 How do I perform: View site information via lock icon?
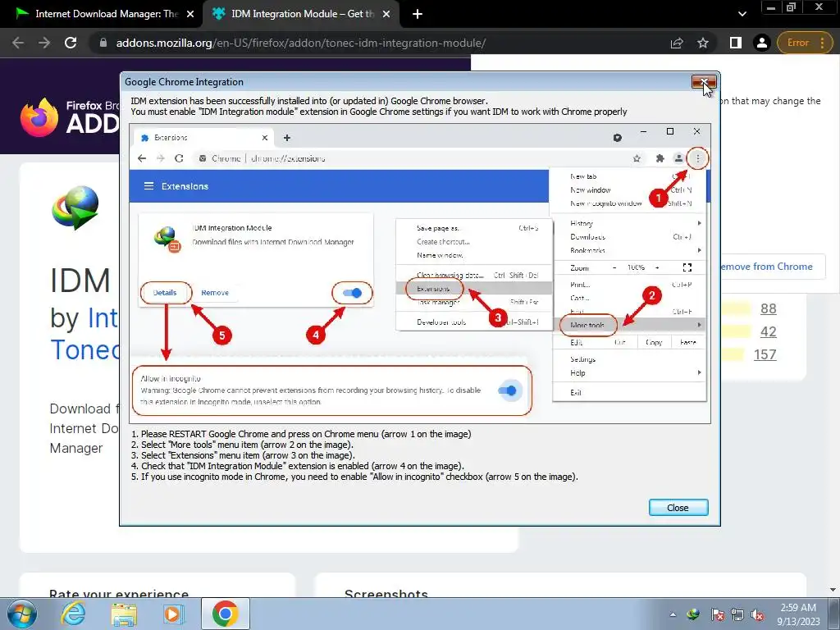(103, 43)
